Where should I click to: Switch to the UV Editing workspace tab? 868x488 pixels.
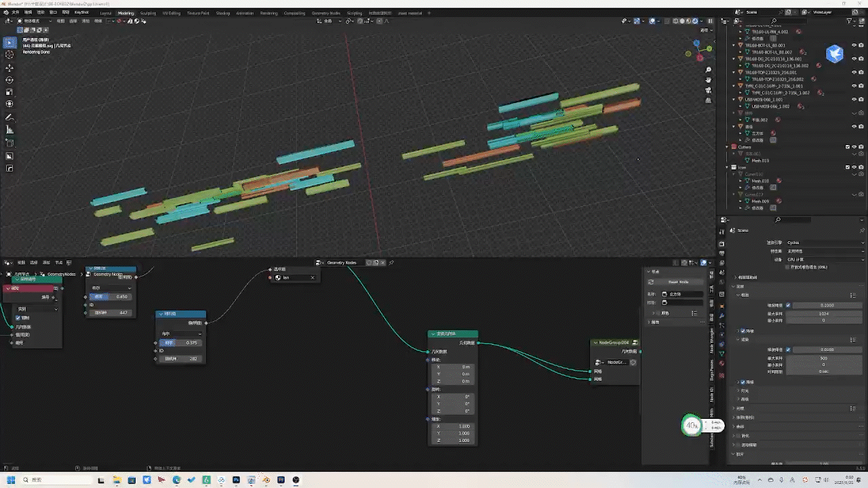point(170,13)
